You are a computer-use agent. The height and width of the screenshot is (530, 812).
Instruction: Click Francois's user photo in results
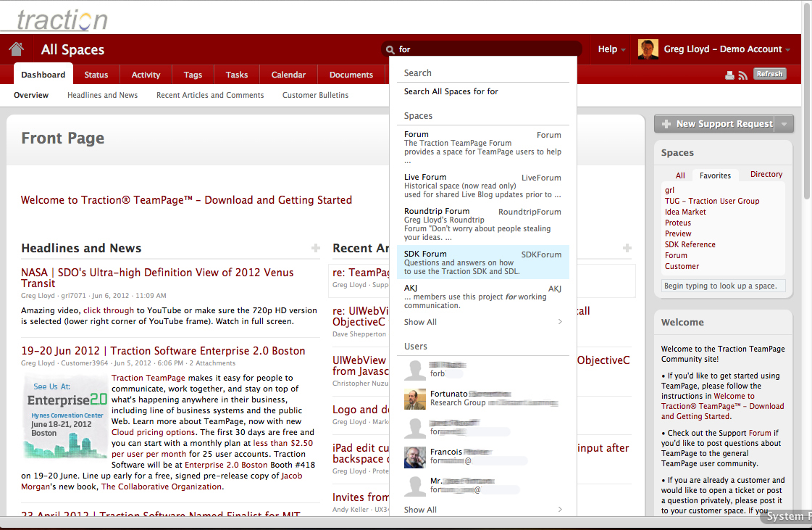point(414,456)
